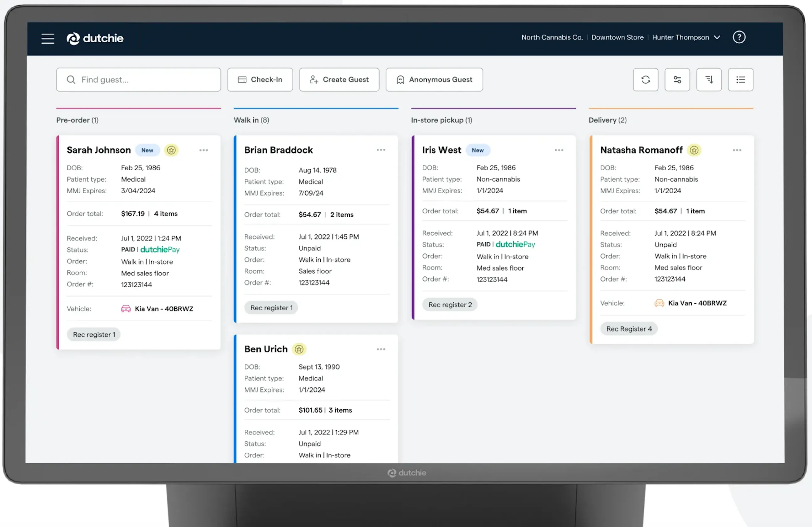Select the Walk in (8) column header
The width and height of the screenshot is (812, 527).
click(251, 120)
